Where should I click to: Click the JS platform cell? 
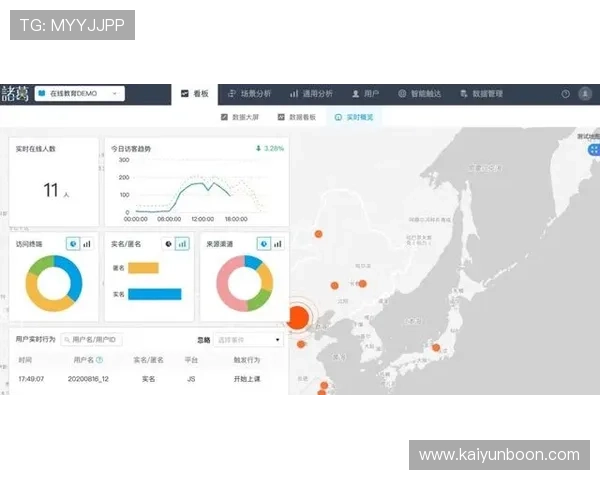(x=191, y=379)
